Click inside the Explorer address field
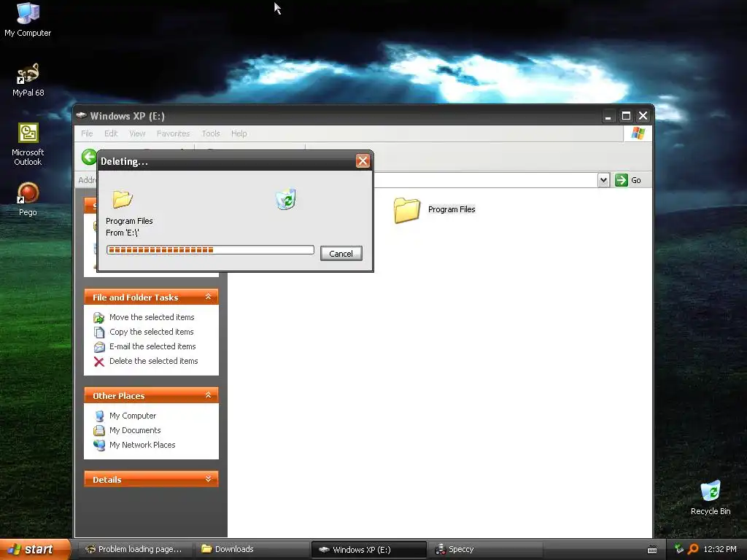This screenshot has width=747, height=560. [485, 180]
